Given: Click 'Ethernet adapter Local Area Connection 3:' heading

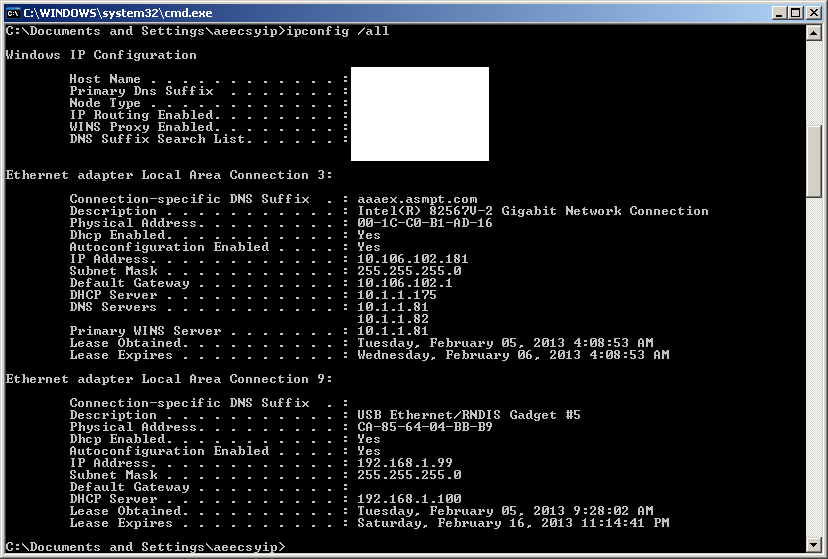Looking at the screenshot, I should pos(169,175).
